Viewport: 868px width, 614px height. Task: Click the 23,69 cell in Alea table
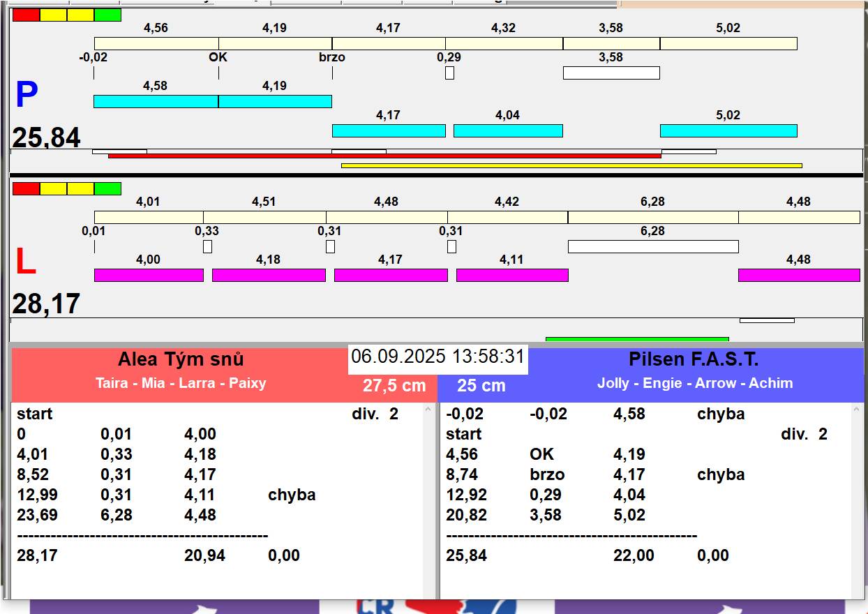point(38,515)
